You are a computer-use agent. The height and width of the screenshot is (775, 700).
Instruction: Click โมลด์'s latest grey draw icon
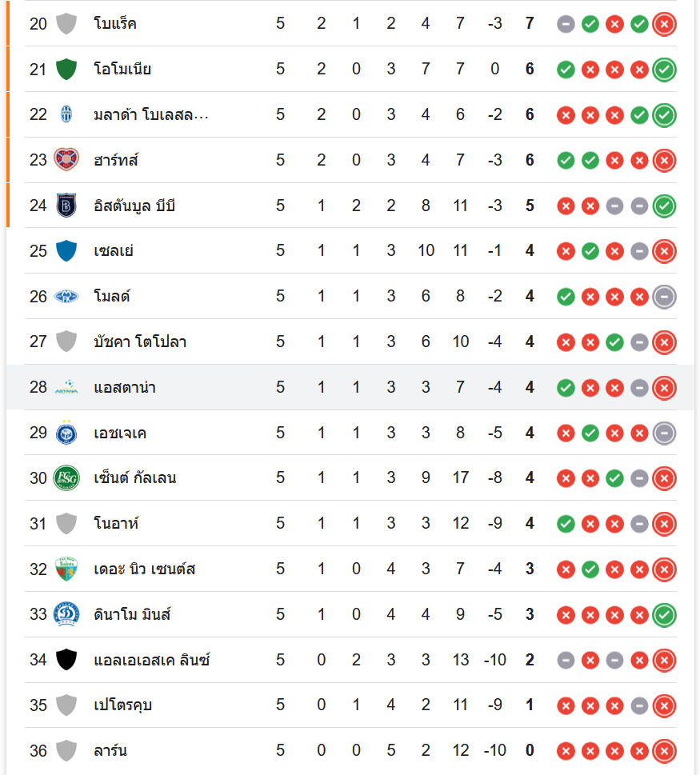pos(664,297)
